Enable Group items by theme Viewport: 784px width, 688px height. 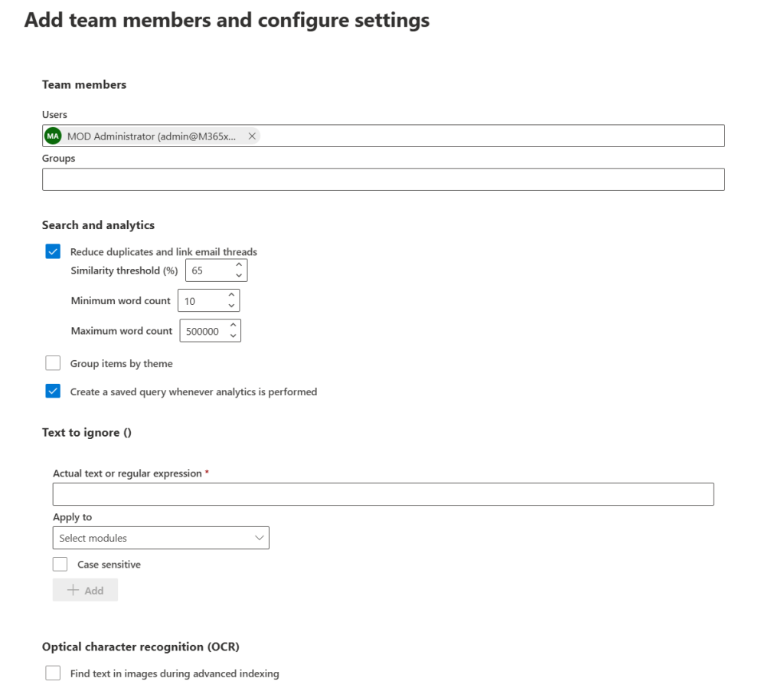[x=53, y=363]
